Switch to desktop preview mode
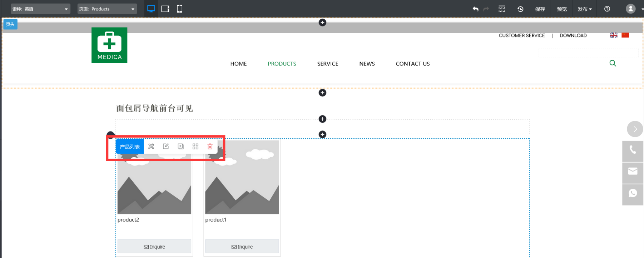The image size is (644, 258). coord(151,9)
